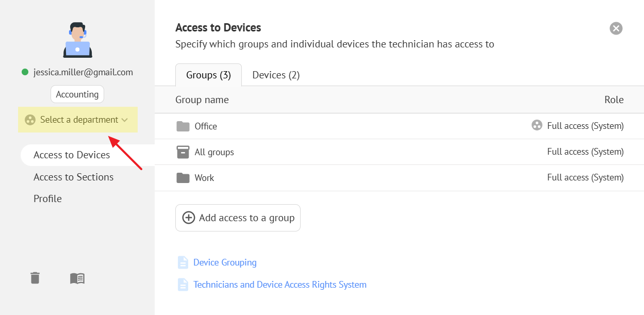
Task: Click the Technicians and Device Access document icon
Action: [x=183, y=285]
